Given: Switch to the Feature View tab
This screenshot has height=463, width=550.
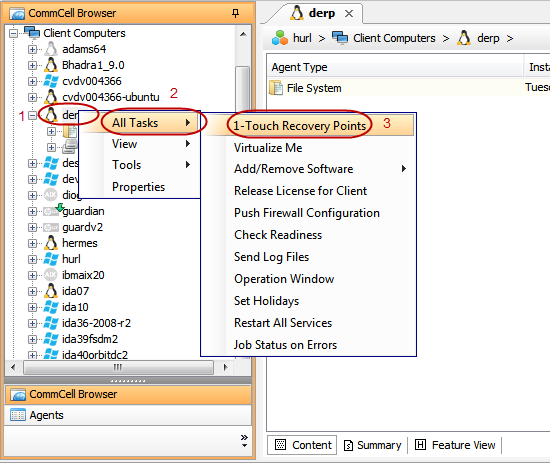Looking at the screenshot, I should (455, 445).
